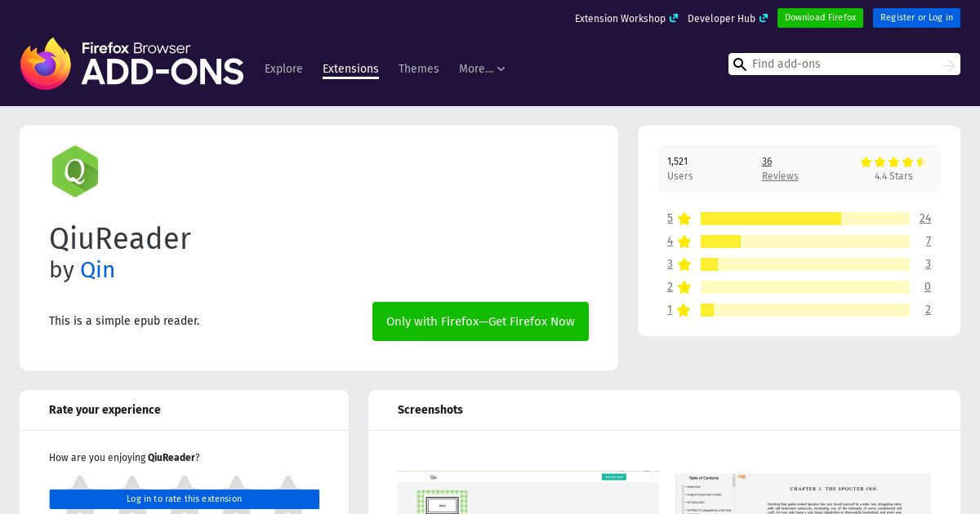This screenshot has height=514, width=980.
Task: Open the Reviews label link
Action: pyautogui.click(x=780, y=176)
